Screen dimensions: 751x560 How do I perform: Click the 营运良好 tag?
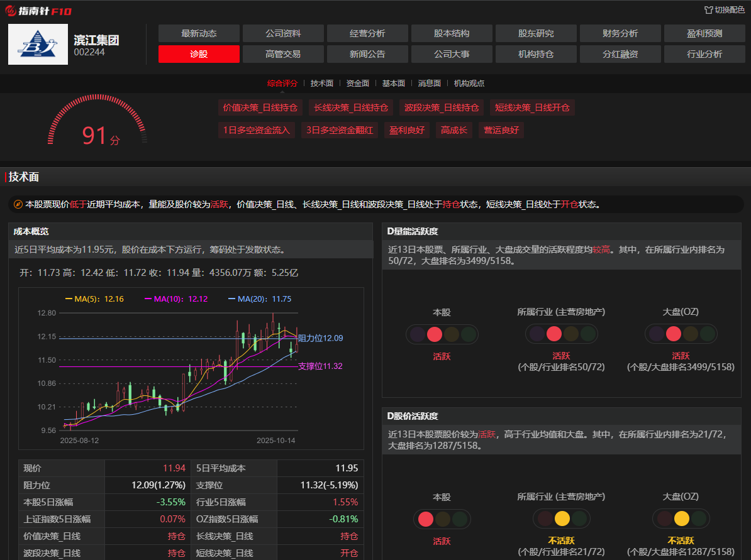pos(501,130)
